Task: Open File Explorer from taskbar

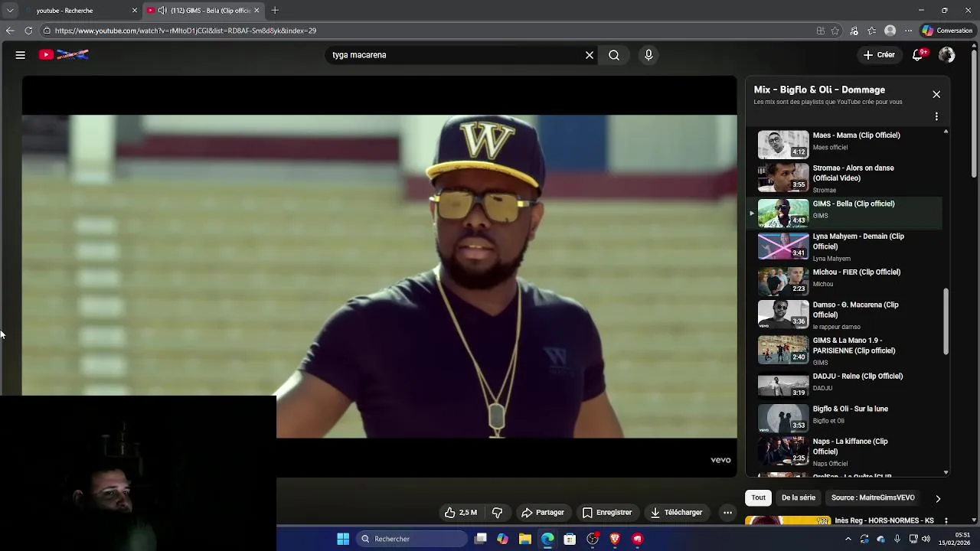Action: [525, 539]
